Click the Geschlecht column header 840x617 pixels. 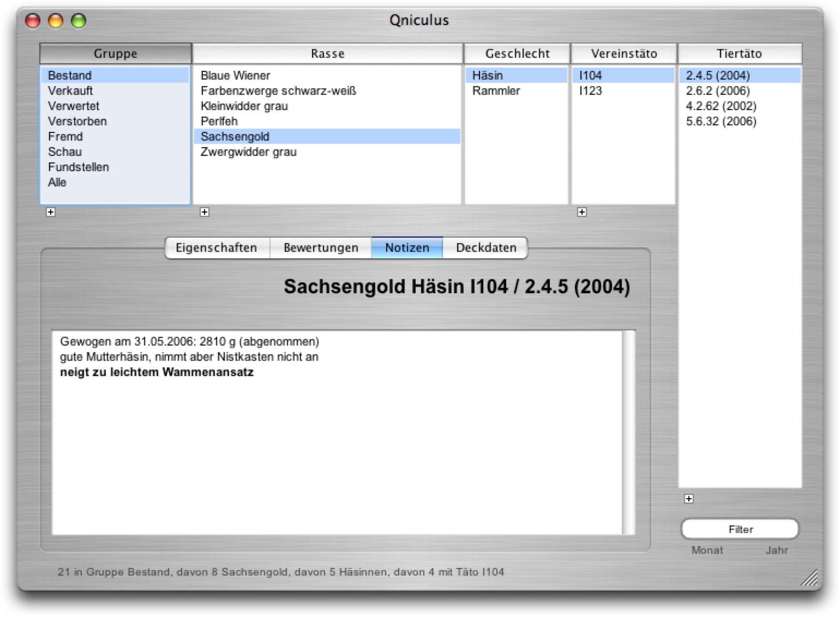click(517, 53)
